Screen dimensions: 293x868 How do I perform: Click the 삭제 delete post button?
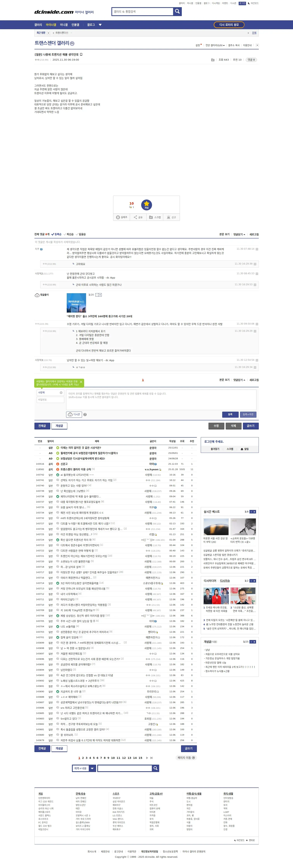[233, 426]
